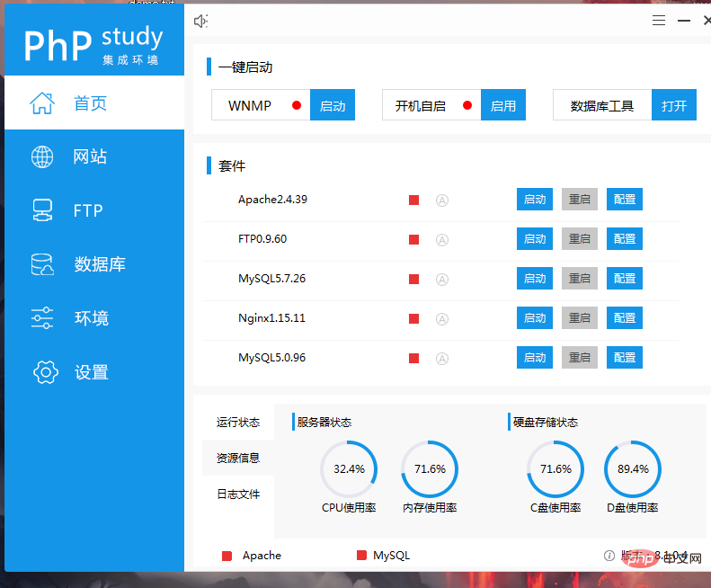
Task: Click MySQL5.0.96 auto-start A icon
Action: 442,359
